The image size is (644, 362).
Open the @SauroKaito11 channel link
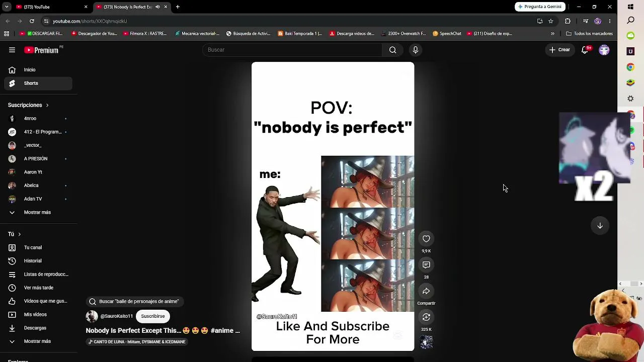pyautogui.click(x=117, y=316)
